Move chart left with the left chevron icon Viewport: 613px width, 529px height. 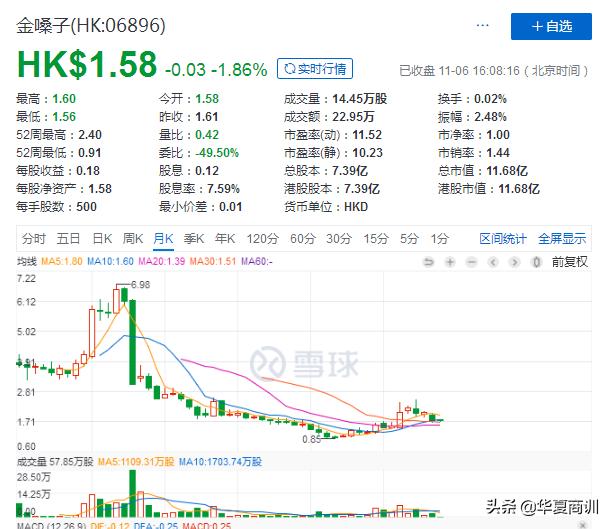(x=493, y=262)
